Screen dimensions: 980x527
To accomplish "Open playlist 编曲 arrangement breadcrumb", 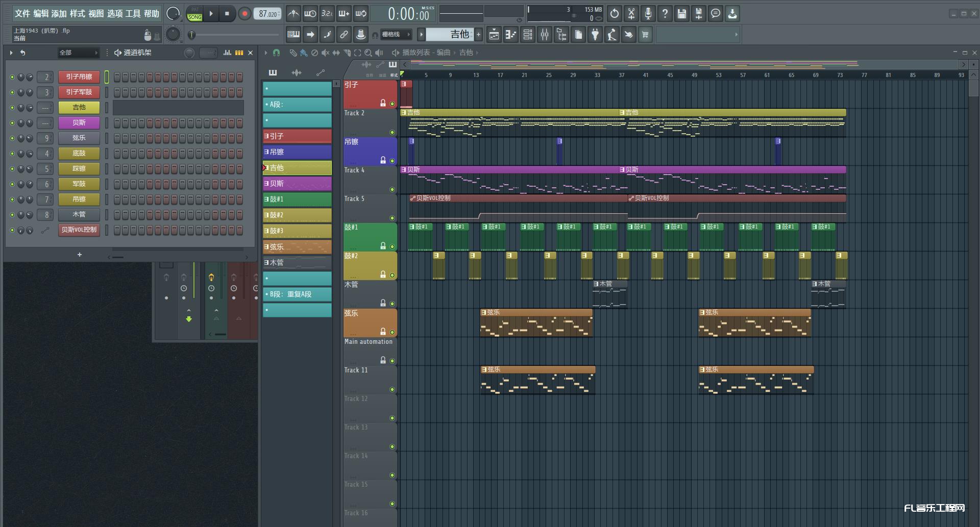I will click(x=444, y=53).
